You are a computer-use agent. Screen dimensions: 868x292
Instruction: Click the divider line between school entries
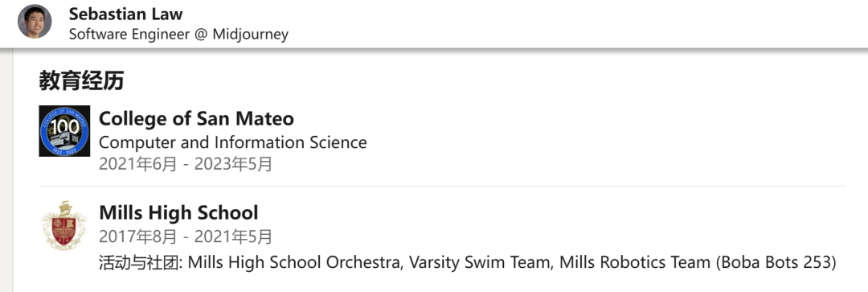click(x=442, y=186)
